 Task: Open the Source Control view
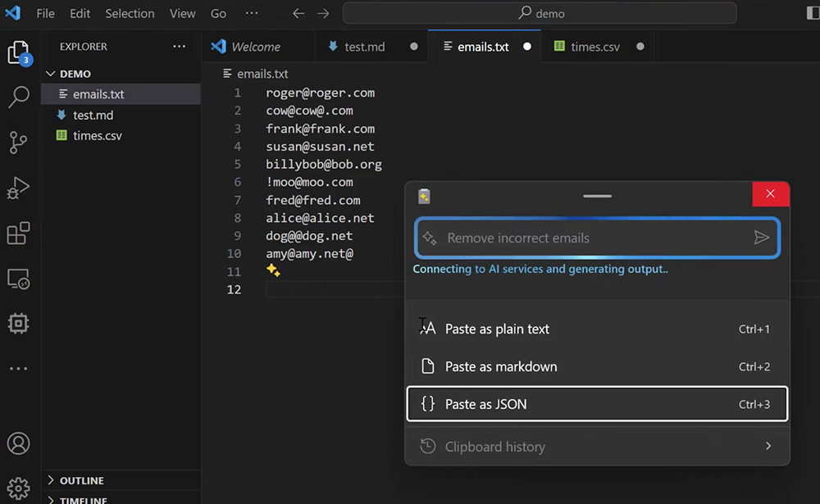(x=18, y=143)
